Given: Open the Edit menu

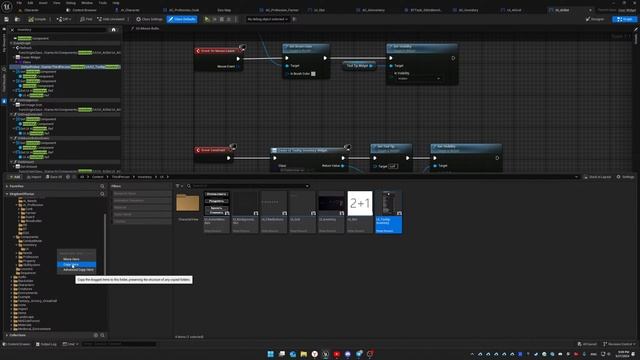Looking at the screenshot, I should click(x=30, y=3).
